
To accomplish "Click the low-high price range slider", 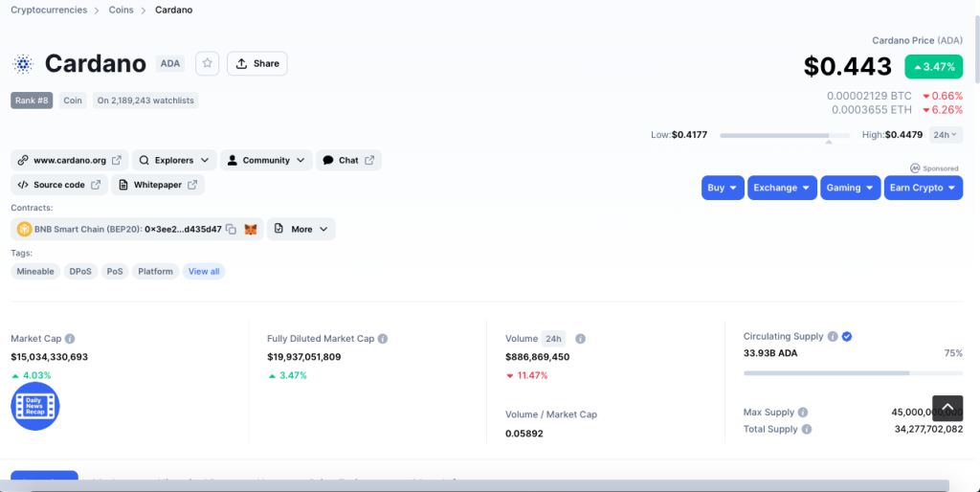I will (x=785, y=135).
